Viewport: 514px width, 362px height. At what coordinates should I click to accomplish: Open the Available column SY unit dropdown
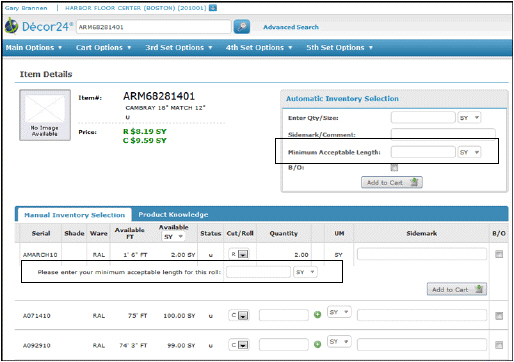coord(174,237)
